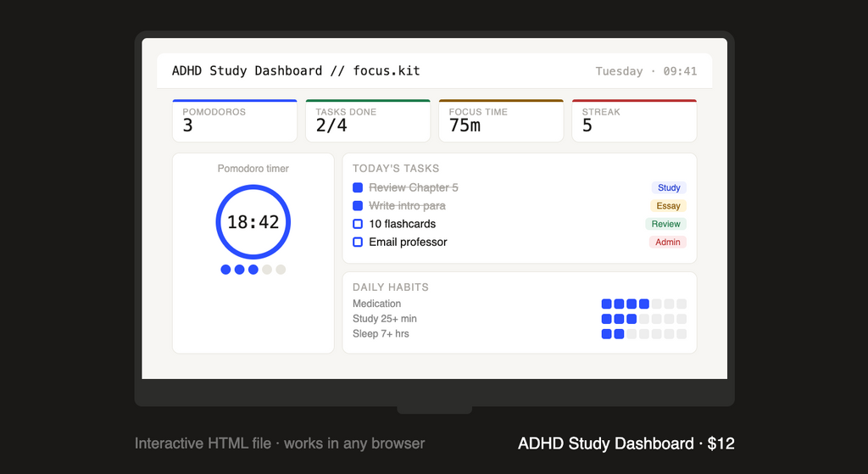Click the Pomodoro timer heading

coord(253,169)
